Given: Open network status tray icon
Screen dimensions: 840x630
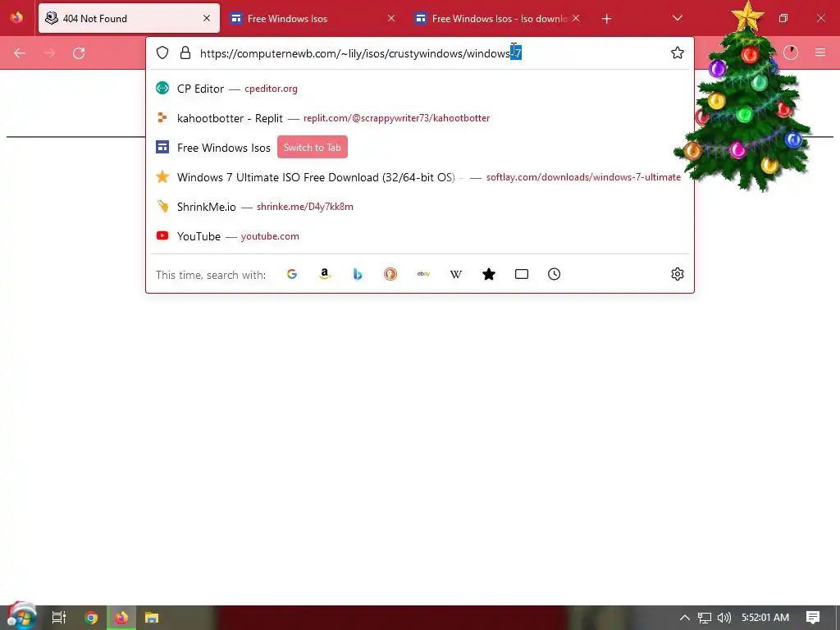Looking at the screenshot, I should coord(704,618).
